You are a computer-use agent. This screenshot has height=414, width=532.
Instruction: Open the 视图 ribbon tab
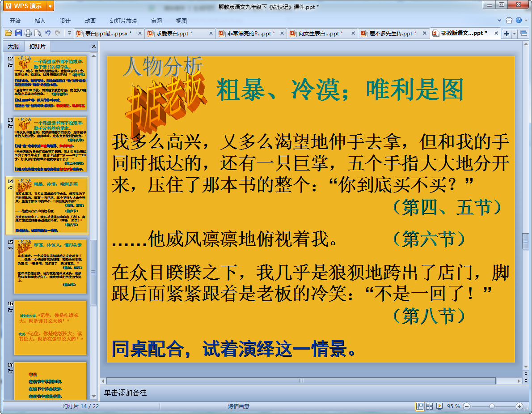(182, 21)
